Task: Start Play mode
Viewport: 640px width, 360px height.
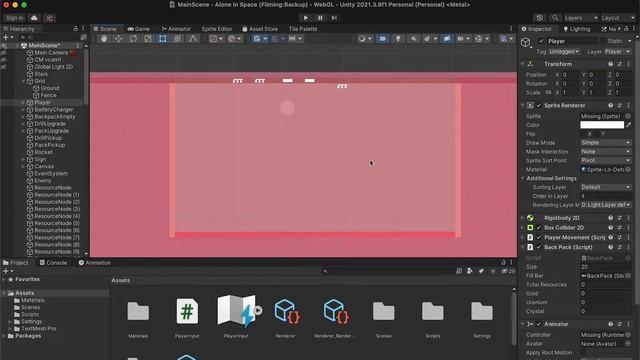Action: 305,18
